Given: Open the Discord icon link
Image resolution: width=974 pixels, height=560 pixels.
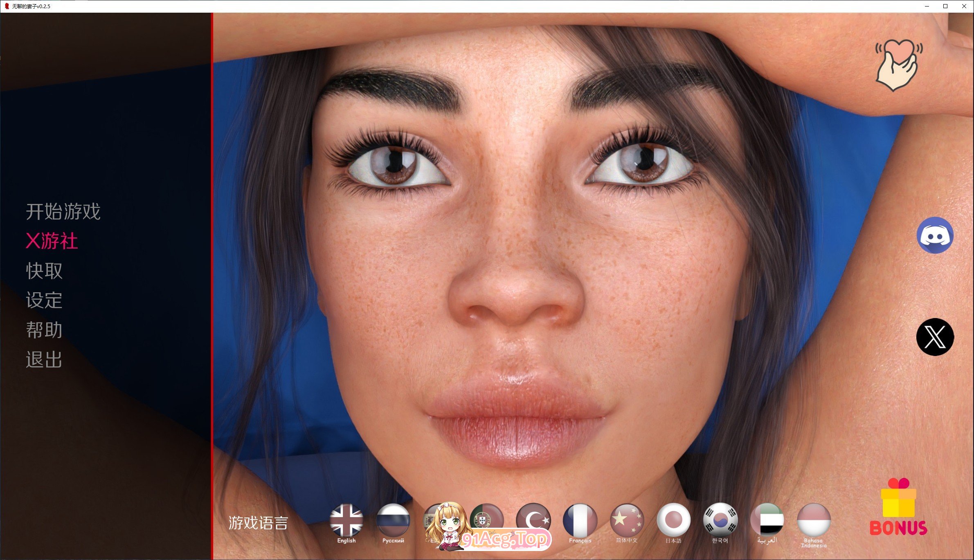Looking at the screenshot, I should (935, 235).
